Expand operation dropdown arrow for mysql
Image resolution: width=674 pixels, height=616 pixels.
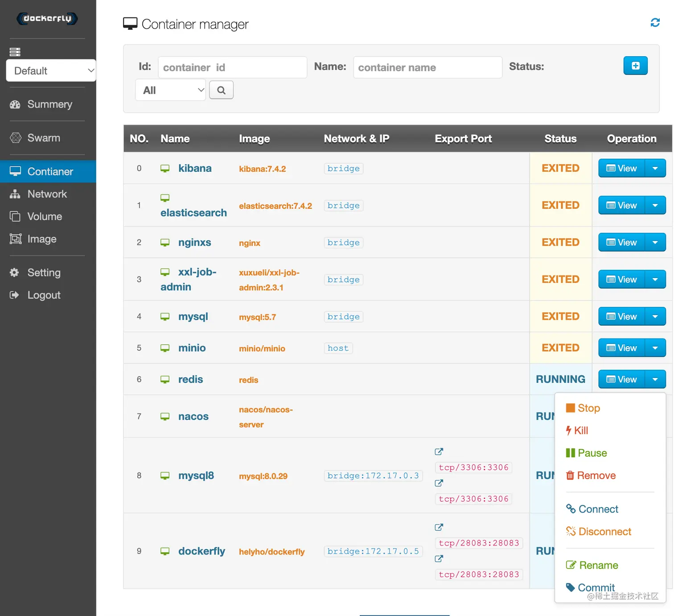pos(655,316)
